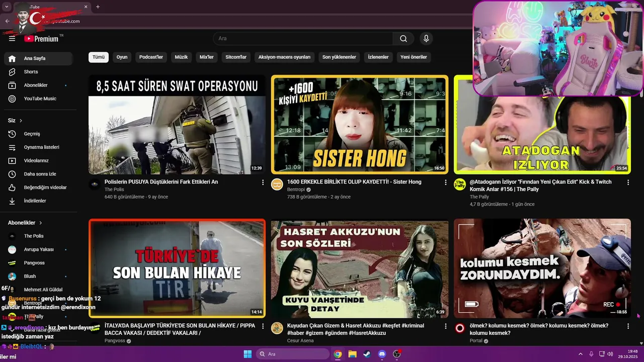This screenshot has width=644, height=362.
Task: Open File Explorer from the taskbar
Action: pyautogui.click(x=352, y=354)
